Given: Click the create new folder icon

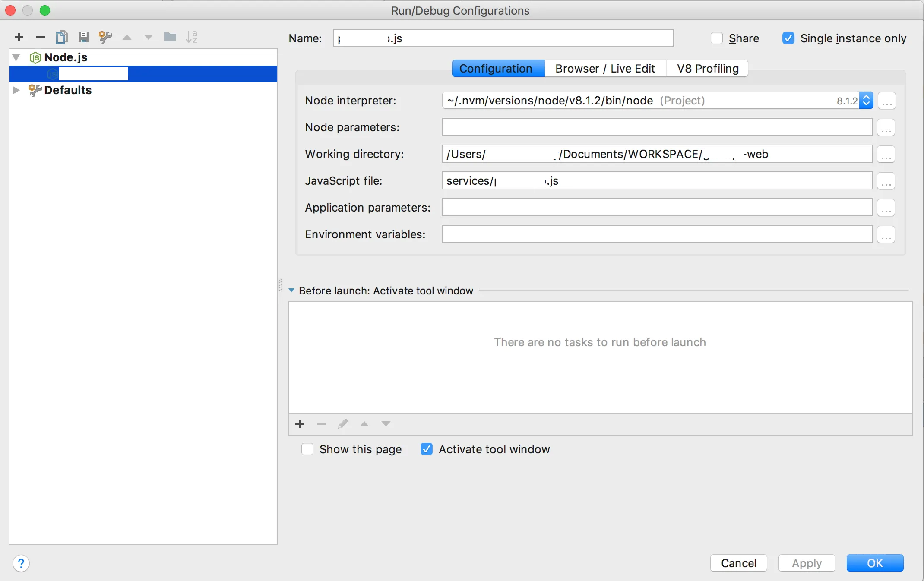Looking at the screenshot, I should click(x=170, y=37).
